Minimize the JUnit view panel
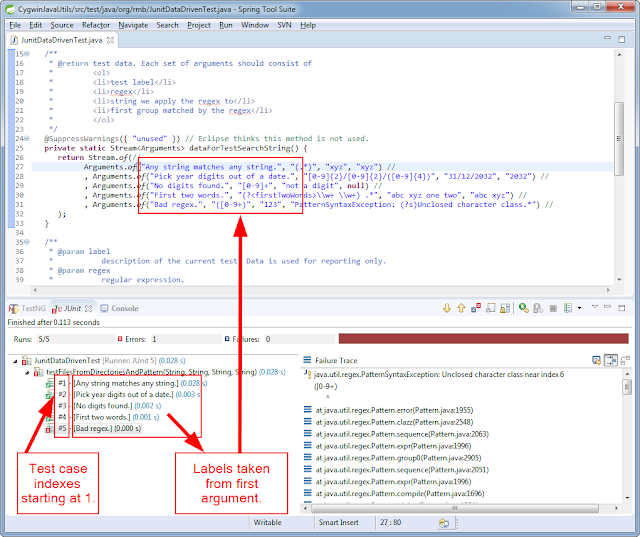 coord(607,307)
